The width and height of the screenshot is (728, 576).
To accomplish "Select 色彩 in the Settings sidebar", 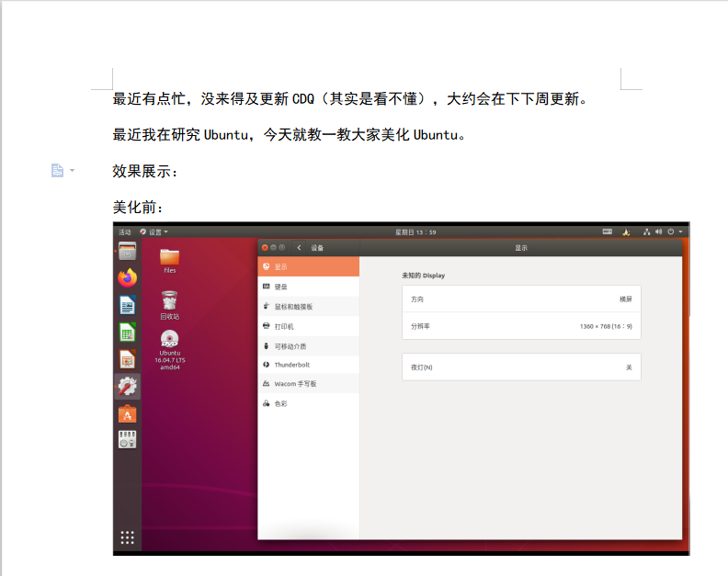I will click(x=309, y=404).
